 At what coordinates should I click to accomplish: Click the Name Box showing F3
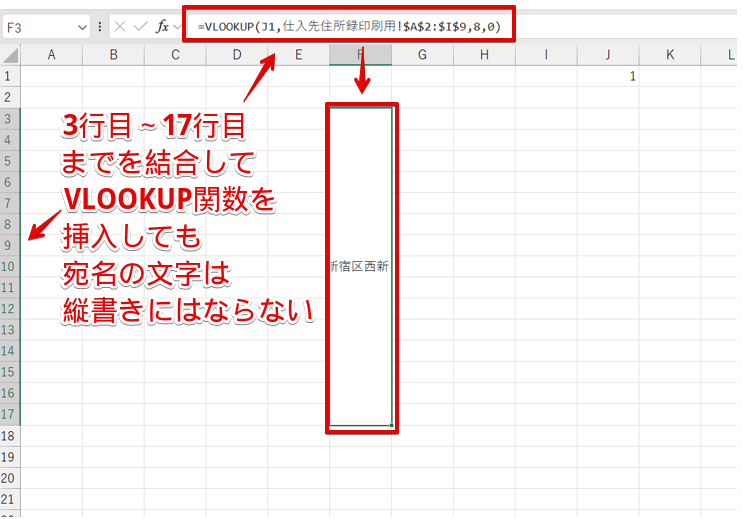click(x=46, y=27)
